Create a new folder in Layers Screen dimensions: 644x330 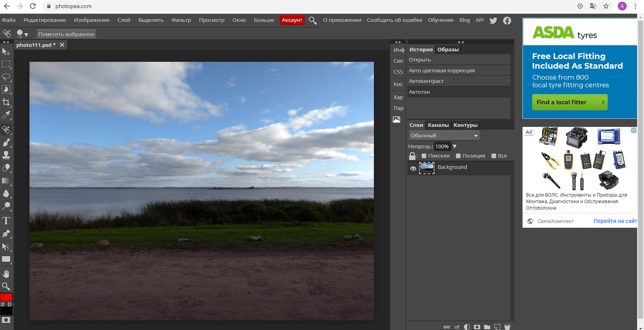pyautogui.click(x=487, y=327)
